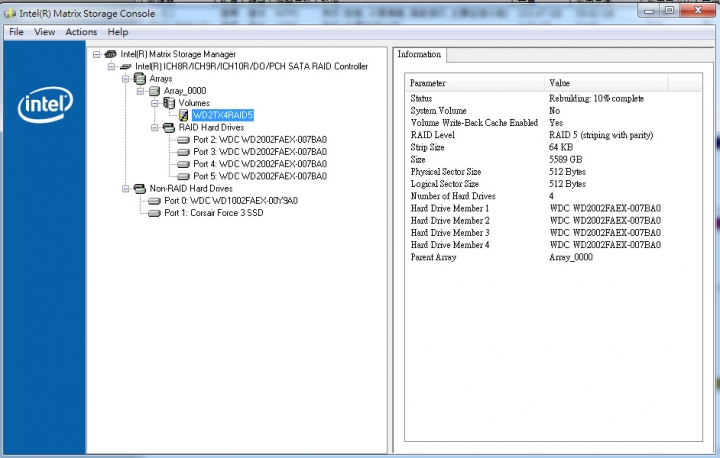720x458 pixels.
Task: Click the '5589 GB' size value
Action: (566, 159)
